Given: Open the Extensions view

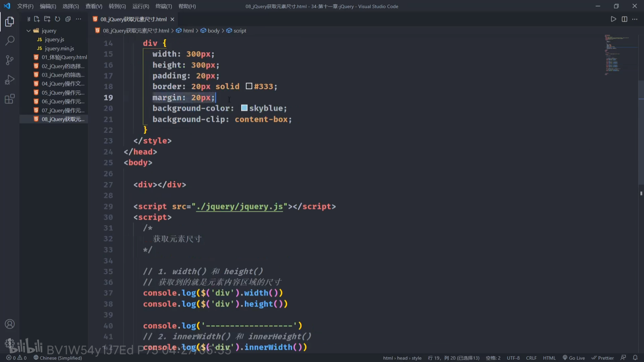Looking at the screenshot, I should [x=10, y=99].
